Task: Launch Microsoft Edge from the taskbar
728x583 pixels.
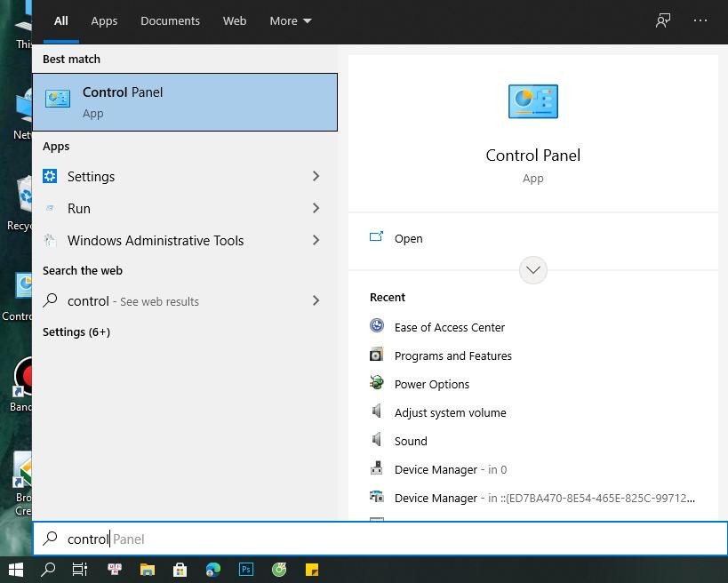Action: (213, 570)
